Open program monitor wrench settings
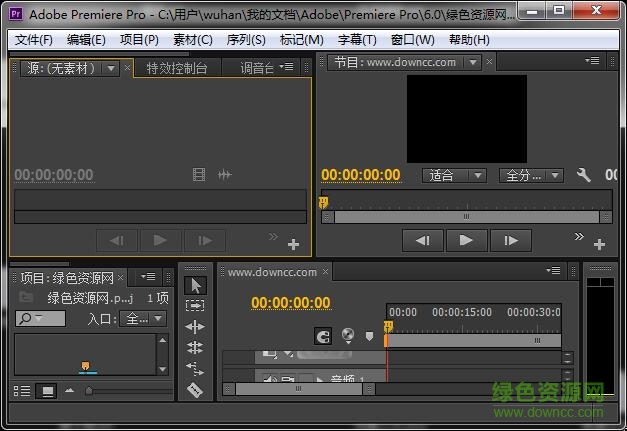 tap(584, 175)
